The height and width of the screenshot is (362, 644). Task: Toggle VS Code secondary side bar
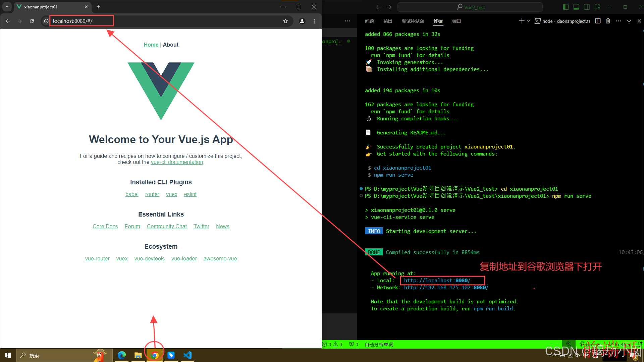(587, 7)
